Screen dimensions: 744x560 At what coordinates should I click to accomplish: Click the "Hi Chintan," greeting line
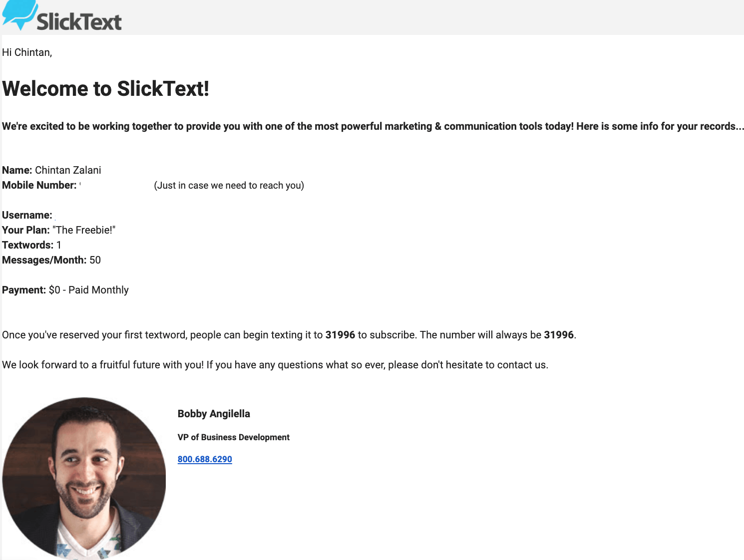point(27,52)
